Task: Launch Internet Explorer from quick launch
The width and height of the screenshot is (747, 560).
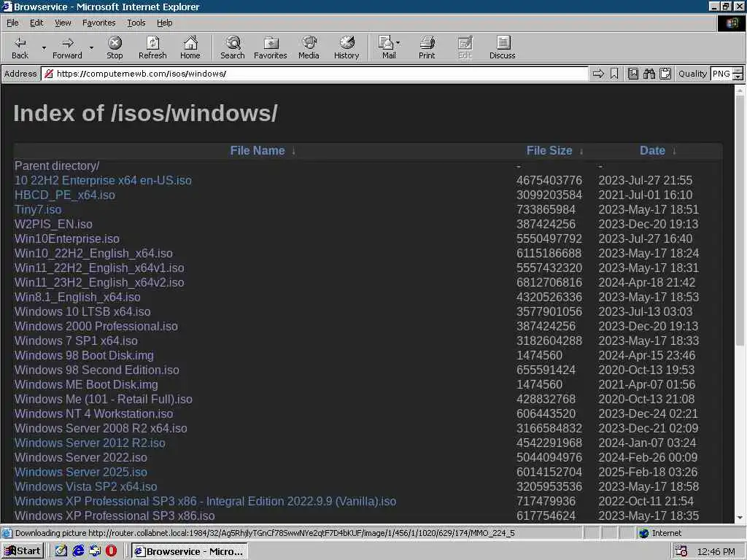Action: pyautogui.click(x=77, y=551)
